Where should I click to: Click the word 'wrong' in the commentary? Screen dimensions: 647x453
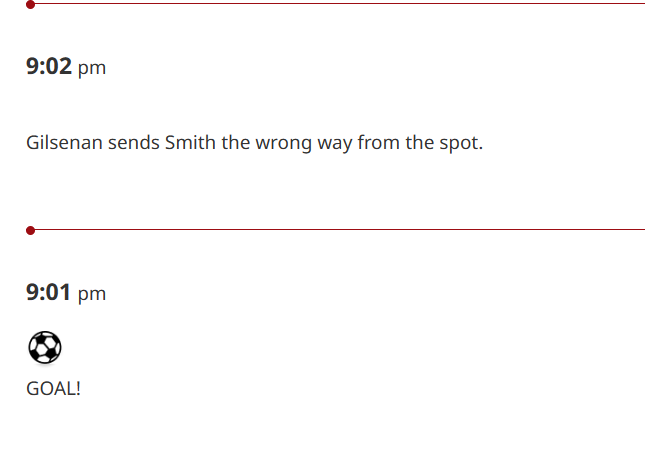[283, 144]
